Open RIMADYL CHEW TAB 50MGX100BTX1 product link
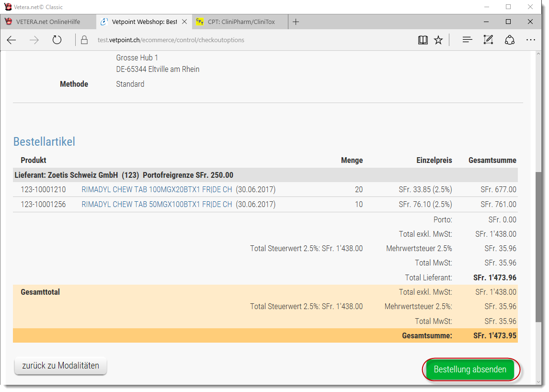Screen dimensions: 549x392 [157, 205]
